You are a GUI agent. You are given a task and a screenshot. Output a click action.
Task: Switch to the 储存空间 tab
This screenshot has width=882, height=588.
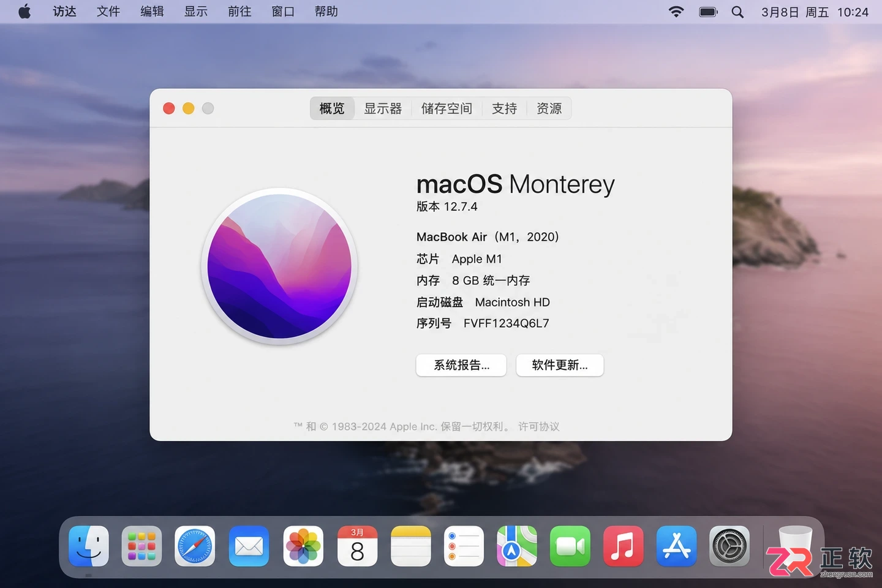tap(447, 108)
